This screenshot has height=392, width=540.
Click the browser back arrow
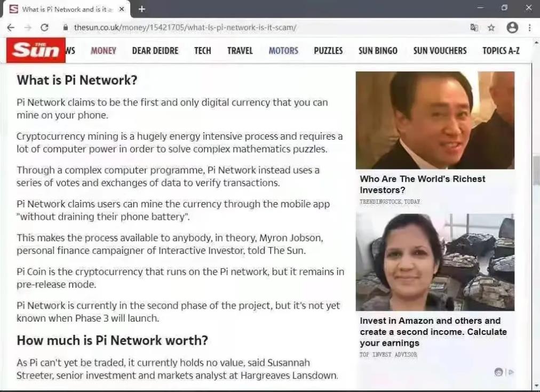(x=11, y=28)
